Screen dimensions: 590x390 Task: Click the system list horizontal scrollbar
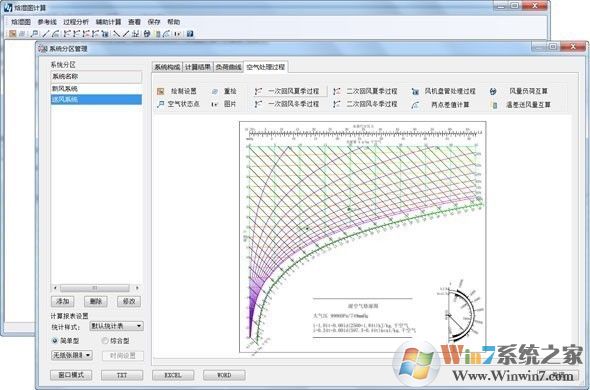96,288
